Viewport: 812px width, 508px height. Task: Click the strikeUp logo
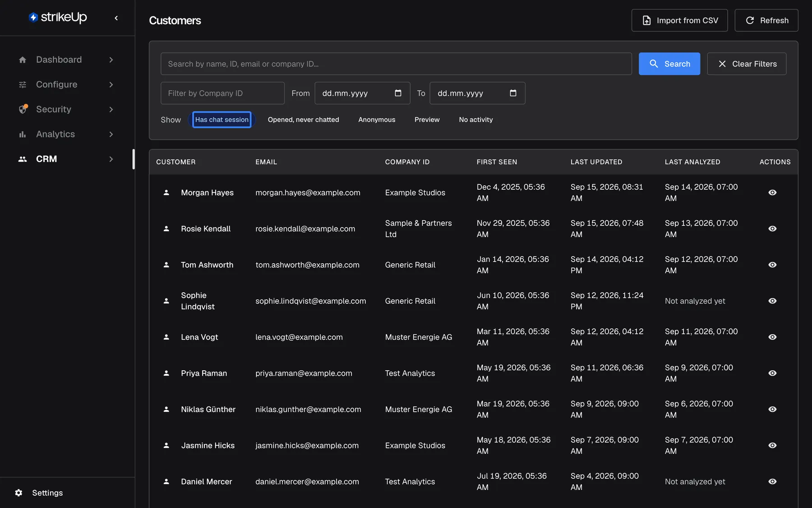pyautogui.click(x=58, y=17)
